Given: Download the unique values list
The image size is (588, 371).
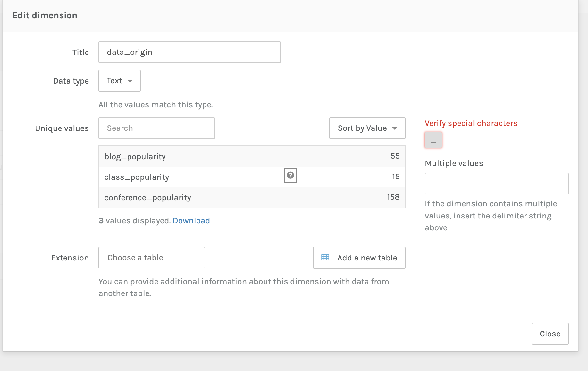Looking at the screenshot, I should [191, 221].
